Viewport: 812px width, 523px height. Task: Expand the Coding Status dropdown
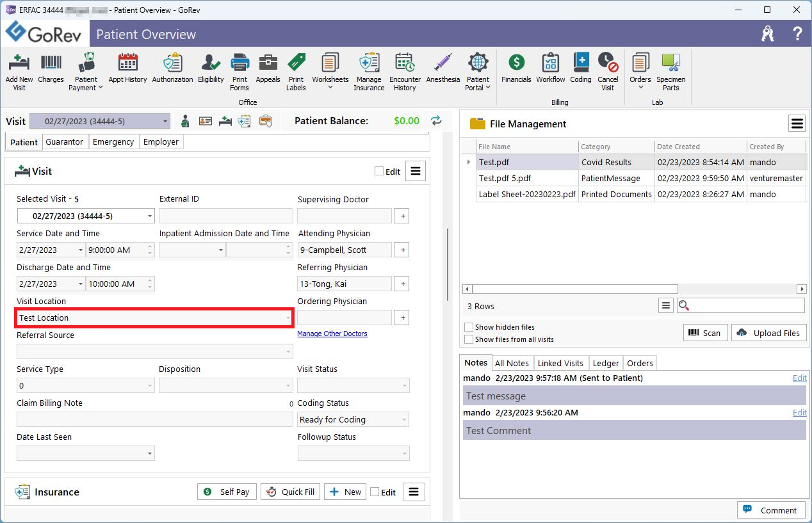tap(405, 420)
